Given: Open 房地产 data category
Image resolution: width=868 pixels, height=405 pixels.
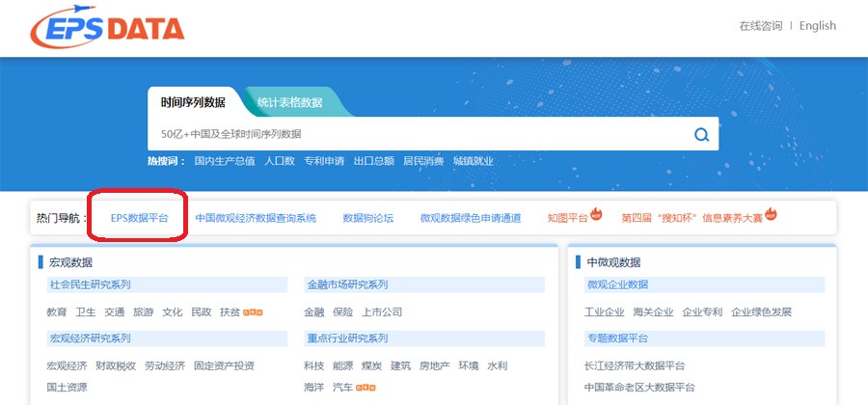Looking at the screenshot, I should tap(435, 365).
